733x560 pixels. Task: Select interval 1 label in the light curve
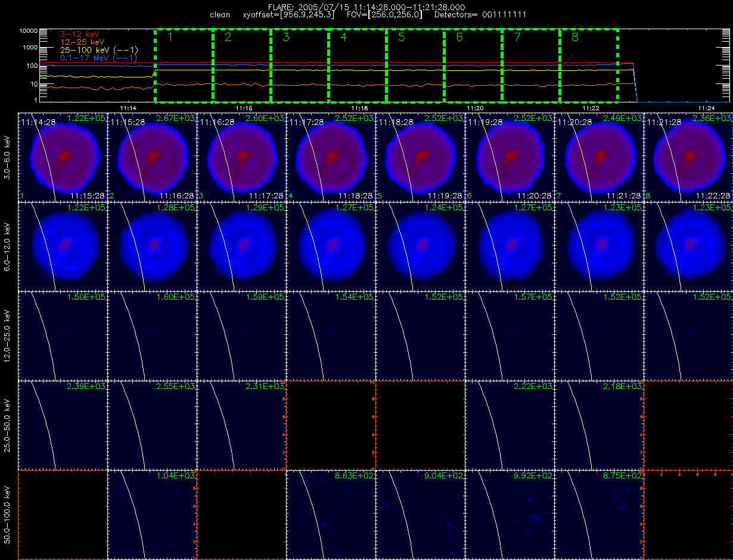[170, 38]
